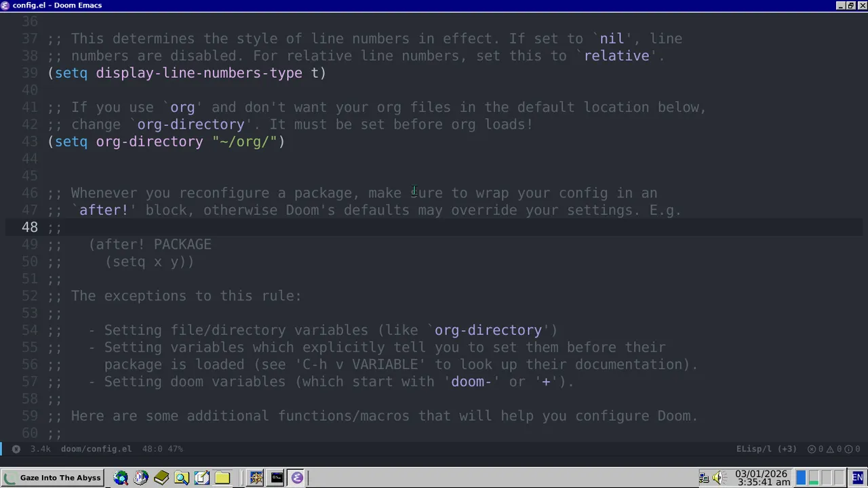Click the compass star application icon
The width and height of the screenshot is (868, 488).
256,477
